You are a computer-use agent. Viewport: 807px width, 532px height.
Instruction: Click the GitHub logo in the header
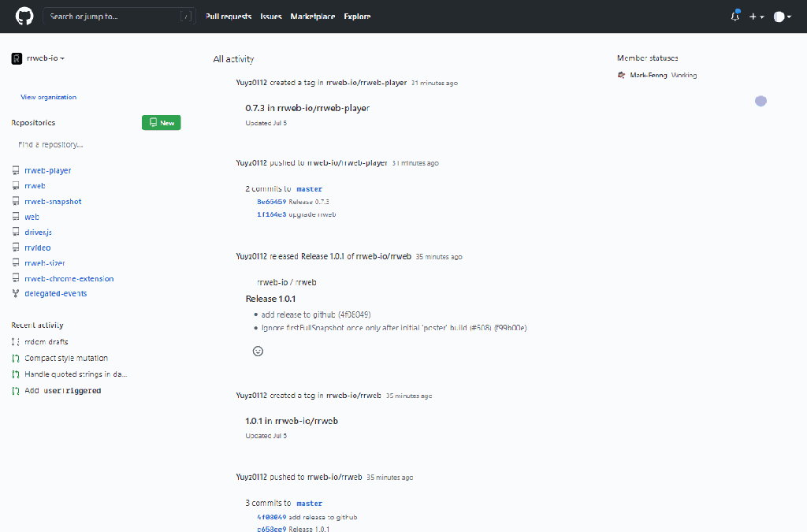[24, 16]
